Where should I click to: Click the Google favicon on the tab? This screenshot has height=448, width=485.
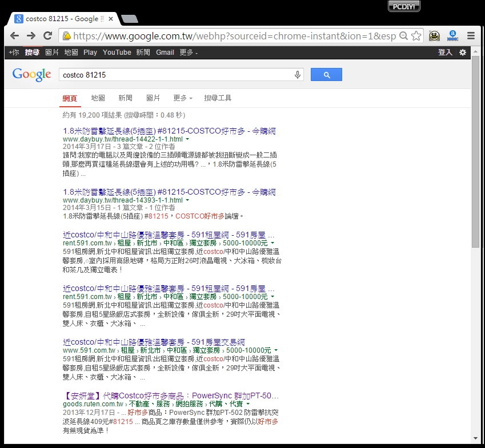click(19, 19)
